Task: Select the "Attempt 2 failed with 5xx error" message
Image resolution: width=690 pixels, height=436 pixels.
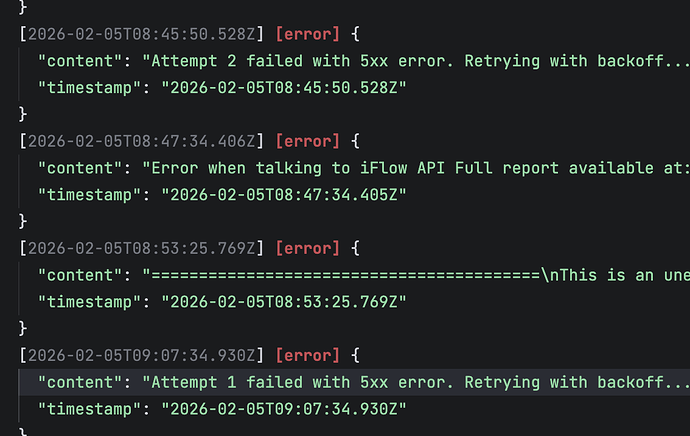Action: (x=415, y=60)
